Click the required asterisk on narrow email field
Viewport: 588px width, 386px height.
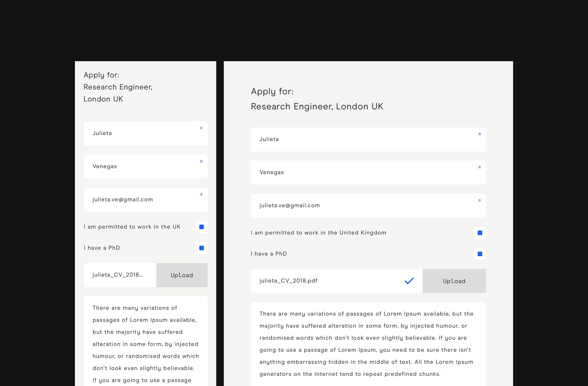pyautogui.click(x=201, y=194)
